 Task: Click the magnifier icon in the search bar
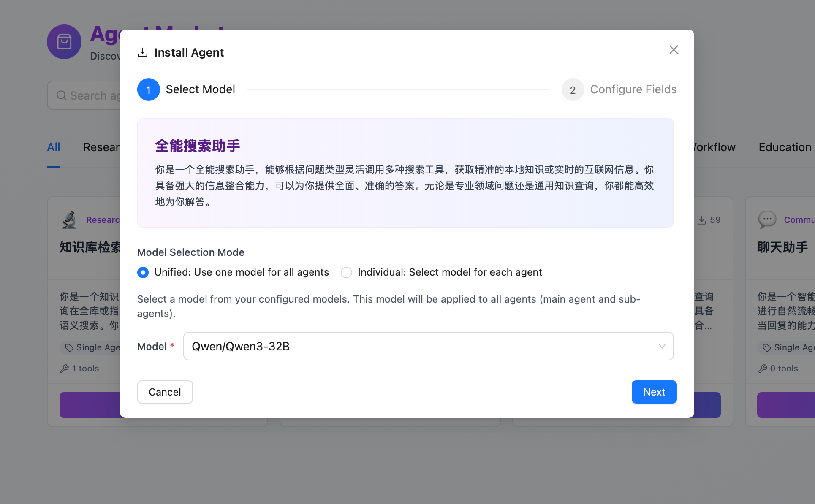(x=61, y=95)
